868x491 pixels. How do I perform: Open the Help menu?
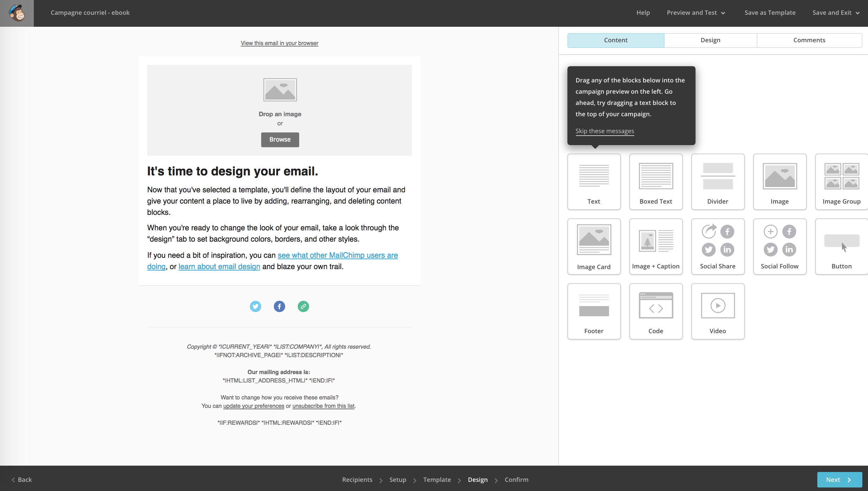point(643,13)
